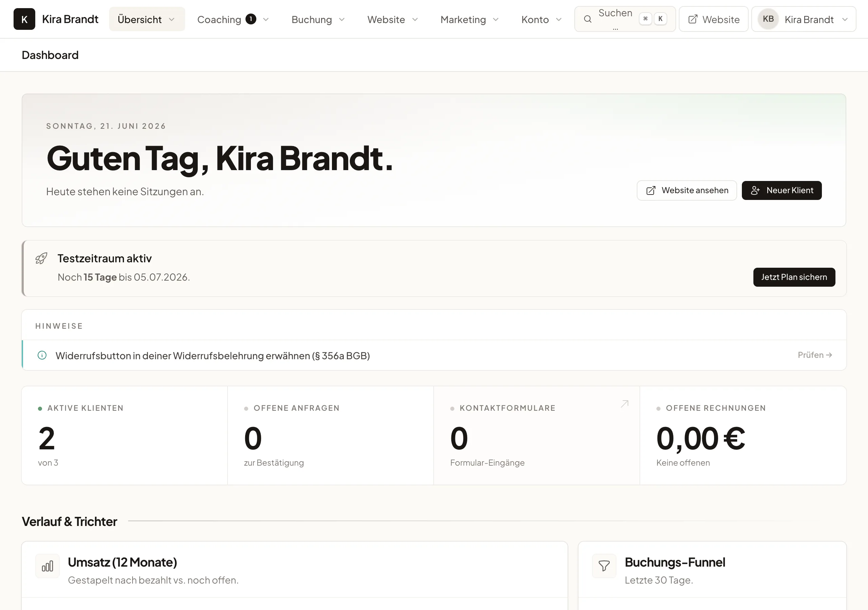Image resolution: width=868 pixels, height=610 pixels.
Task: Click the Prüfen link
Action: tap(815, 355)
